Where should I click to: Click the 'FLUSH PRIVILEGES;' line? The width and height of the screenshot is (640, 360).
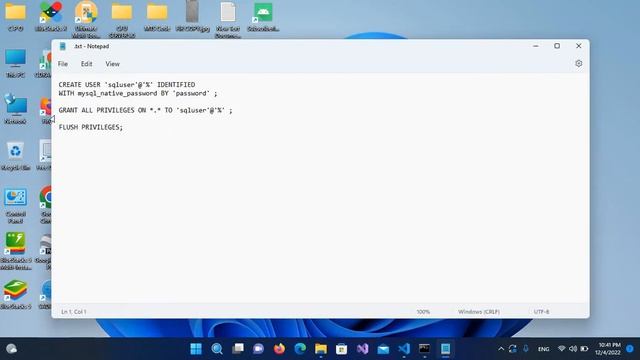[x=91, y=127]
